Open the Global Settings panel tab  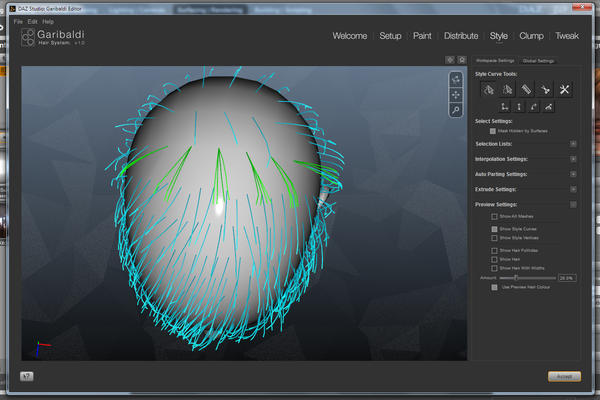click(x=538, y=60)
